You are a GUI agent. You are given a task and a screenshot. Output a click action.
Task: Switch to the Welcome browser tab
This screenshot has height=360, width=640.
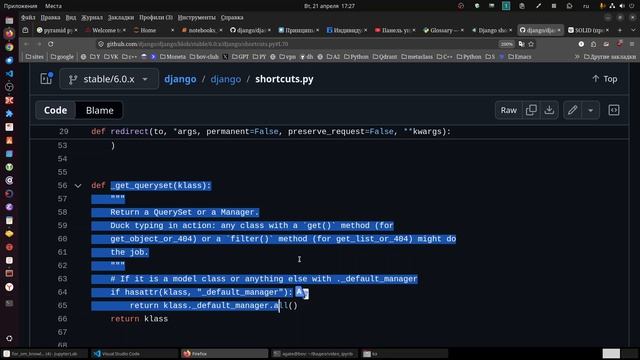[104, 30]
